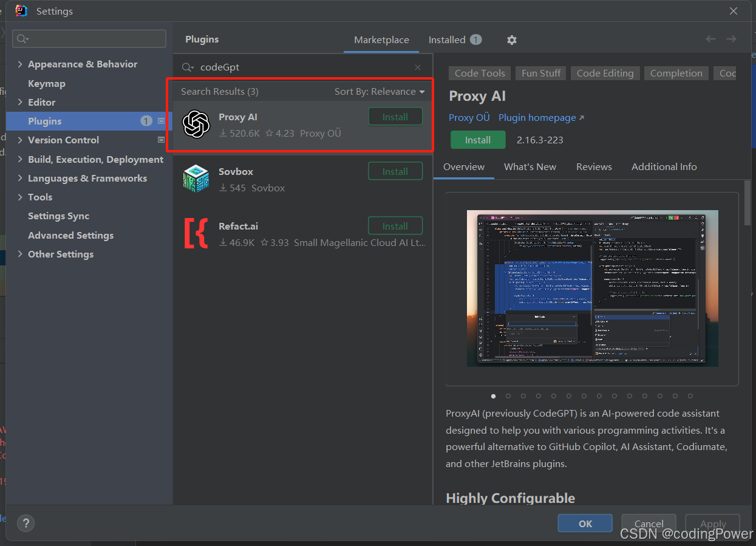
Task: Click the Proxy AI plugin logo icon
Action: (196, 125)
